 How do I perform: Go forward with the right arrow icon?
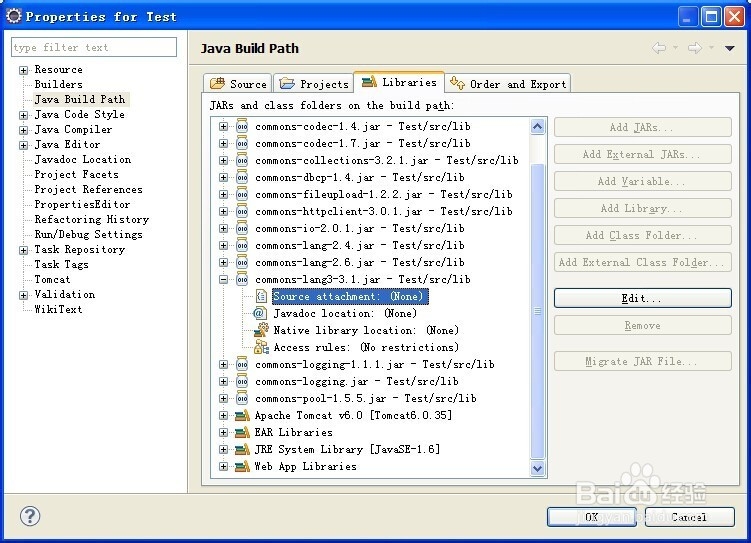pyautogui.click(x=695, y=48)
